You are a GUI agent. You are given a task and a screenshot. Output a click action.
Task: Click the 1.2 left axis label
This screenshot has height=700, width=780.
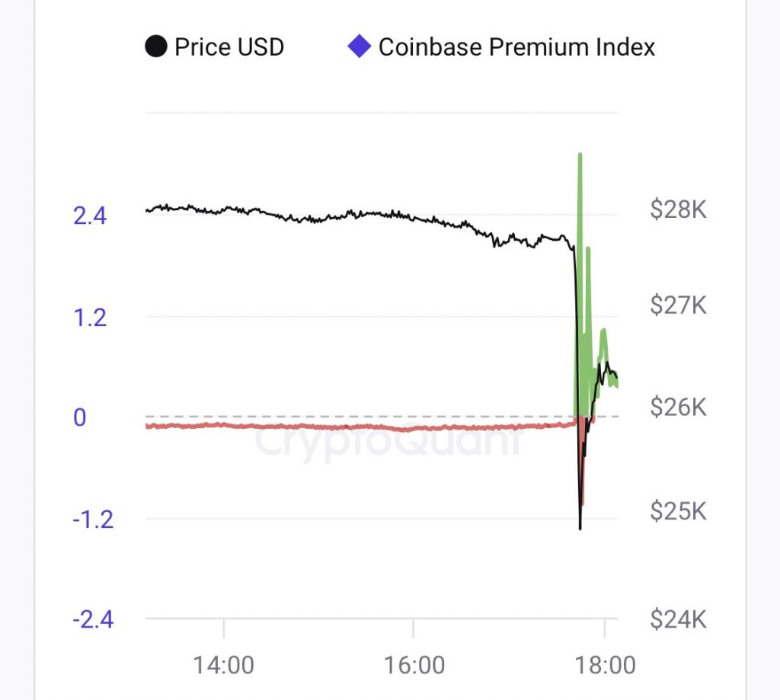coord(90,318)
